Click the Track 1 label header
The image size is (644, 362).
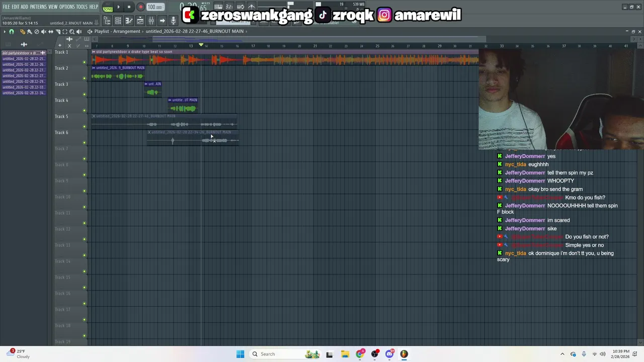61,52
